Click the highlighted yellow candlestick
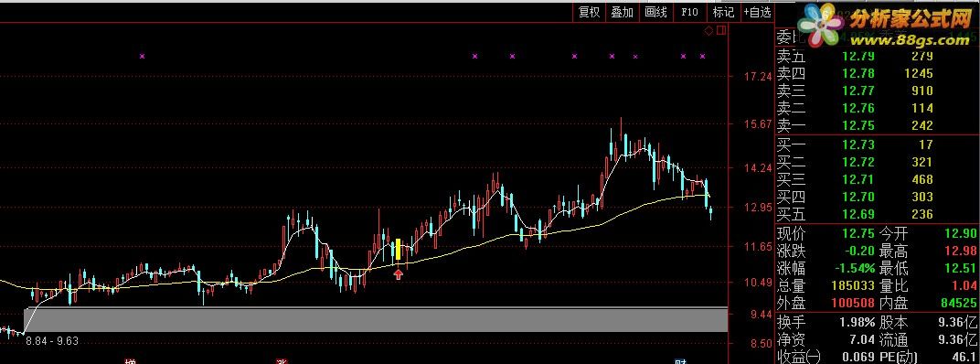The image size is (980, 364). (x=398, y=250)
